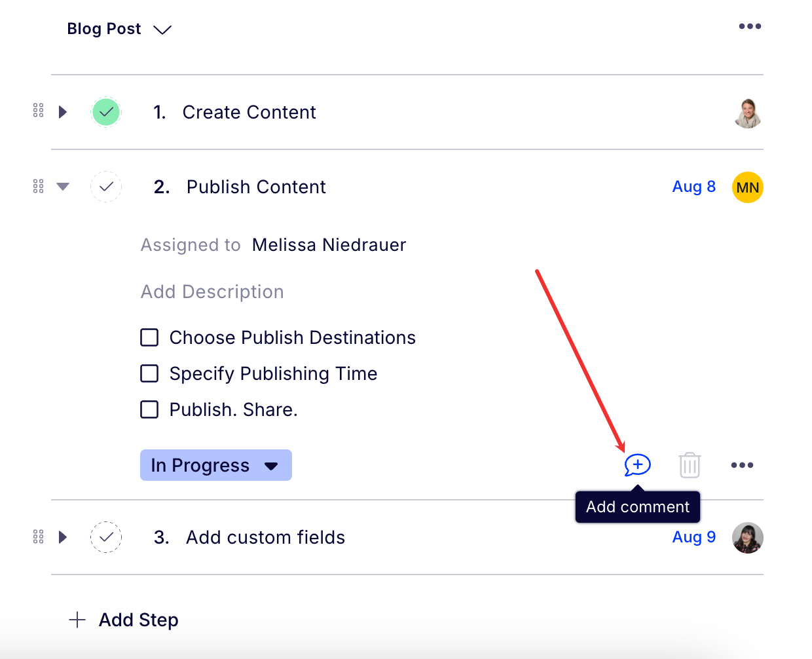Delete step using the trash can icon
The image size is (812, 659).
click(x=690, y=465)
